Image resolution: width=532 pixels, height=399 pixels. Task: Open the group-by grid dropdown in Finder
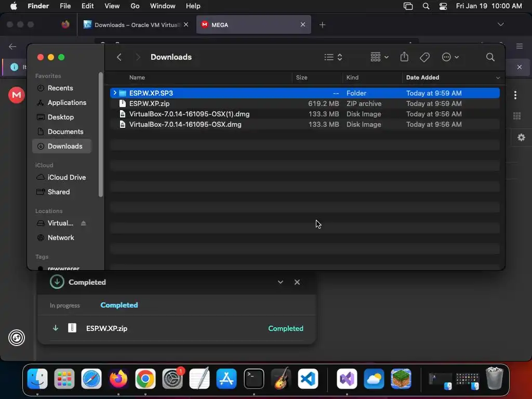tap(379, 57)
